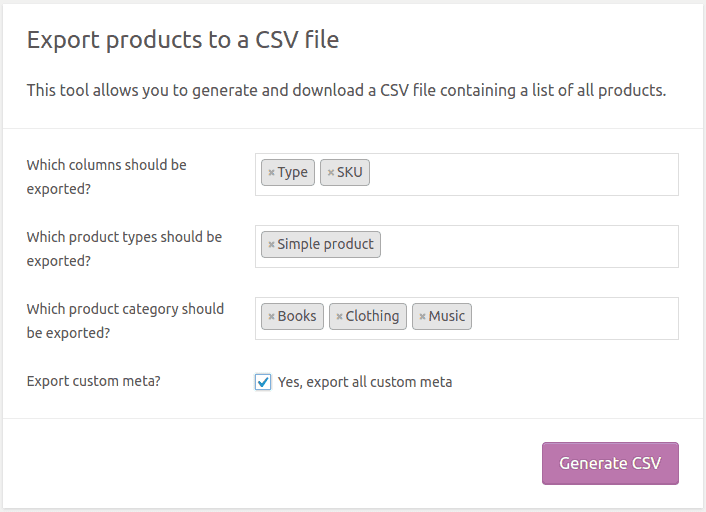Click the 'Which columns should be exported?' label

106,174
